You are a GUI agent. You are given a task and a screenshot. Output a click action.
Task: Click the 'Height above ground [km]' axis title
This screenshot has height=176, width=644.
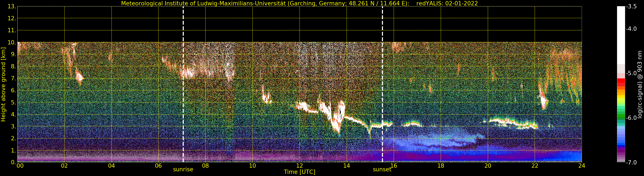(3, 84)
